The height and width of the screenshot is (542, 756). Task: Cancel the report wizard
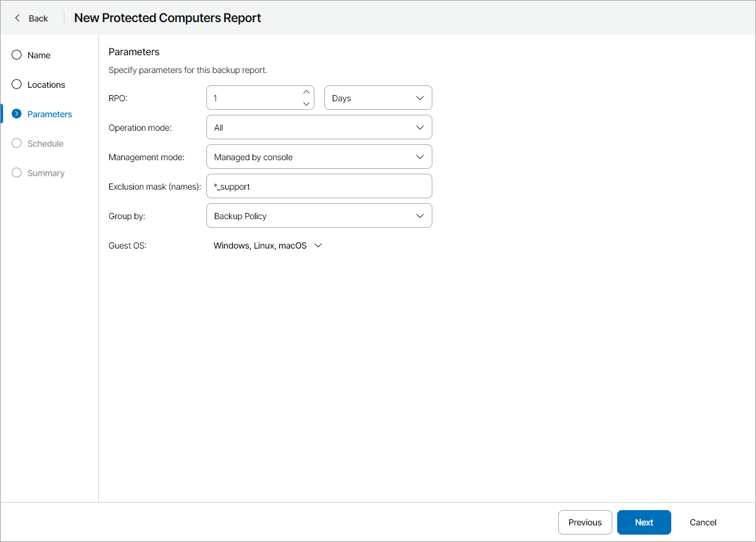pyautogui.click(x=703, y=522)
